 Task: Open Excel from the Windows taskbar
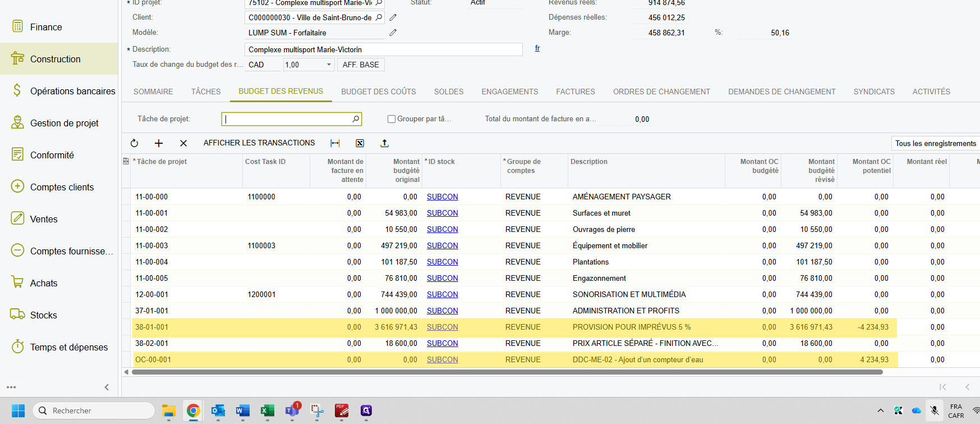point(267,411)
